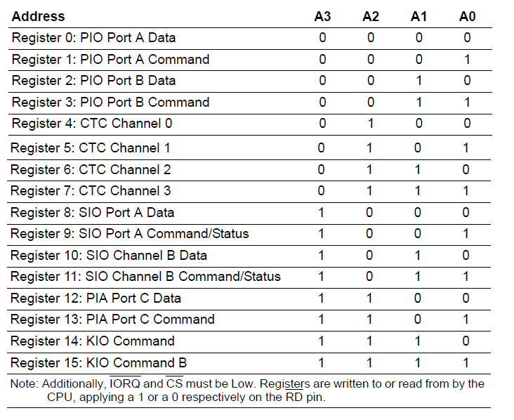Select Register 6: CTC Channel 2
The image size is (514, 420).
[x=91, y=170]
